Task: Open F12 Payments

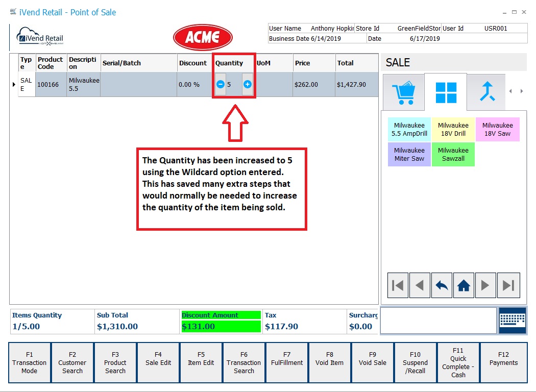Action: (503, 362)
